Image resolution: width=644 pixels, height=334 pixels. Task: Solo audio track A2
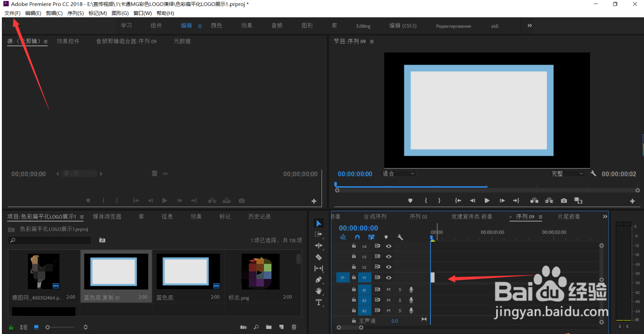pos(400,300)
